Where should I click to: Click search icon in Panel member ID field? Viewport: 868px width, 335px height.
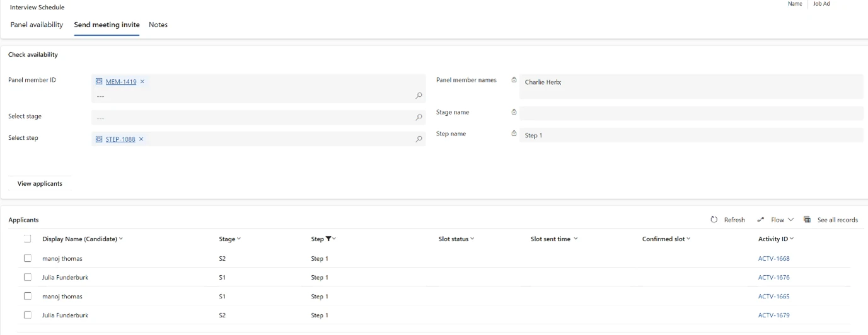pos(419,96)
